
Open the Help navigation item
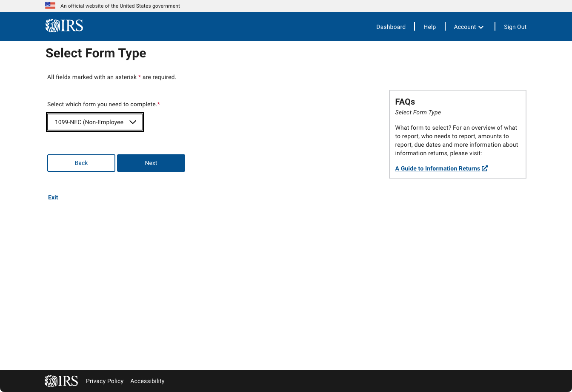point(429,27)
